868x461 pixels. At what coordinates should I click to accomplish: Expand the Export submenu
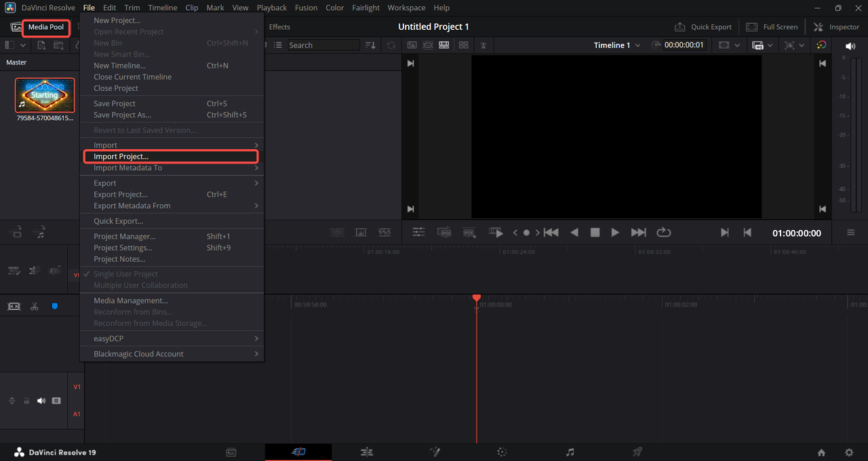coord(172,183)
